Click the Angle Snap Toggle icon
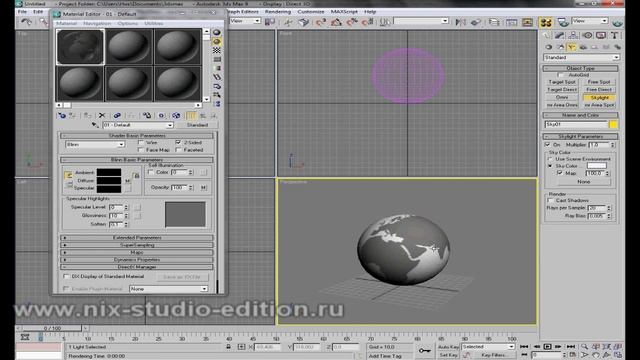This screenshot has height=360, width=640. coord(336,22)
